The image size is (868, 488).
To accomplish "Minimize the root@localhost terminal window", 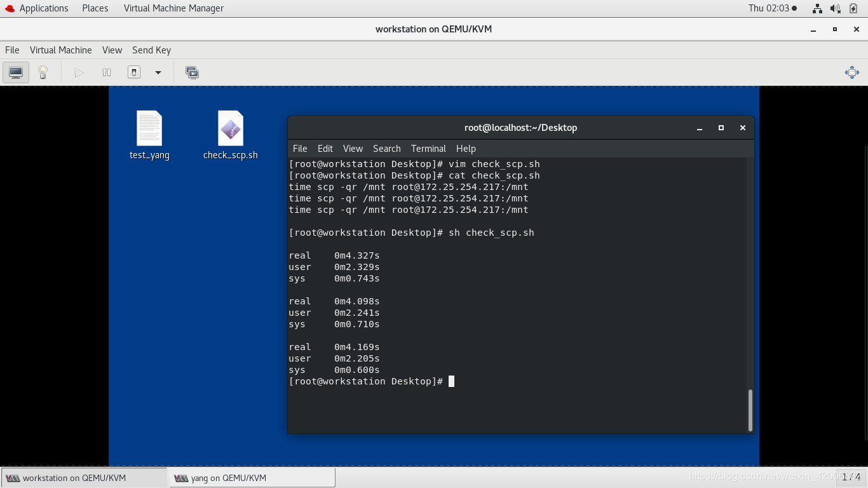I will 700,128.
